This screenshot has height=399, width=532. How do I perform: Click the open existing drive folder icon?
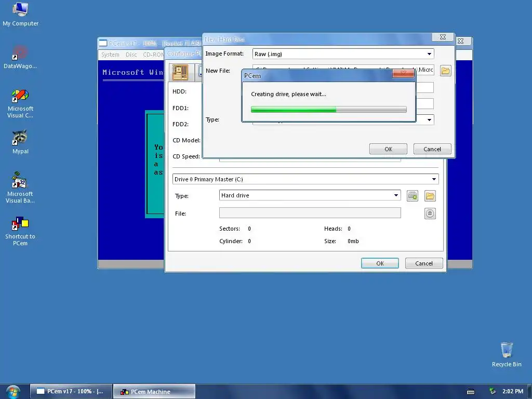coord(430,196)
